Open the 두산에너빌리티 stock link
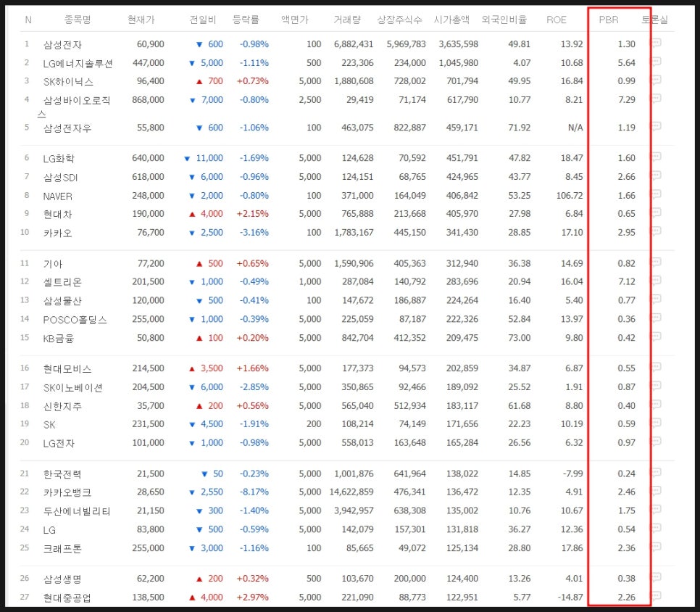The height and width of the screenshot is (612, 700). (77, 511)
